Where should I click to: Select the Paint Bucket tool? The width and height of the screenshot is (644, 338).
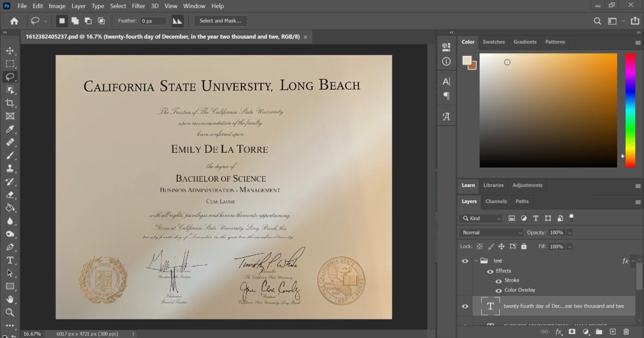point(10,208)
